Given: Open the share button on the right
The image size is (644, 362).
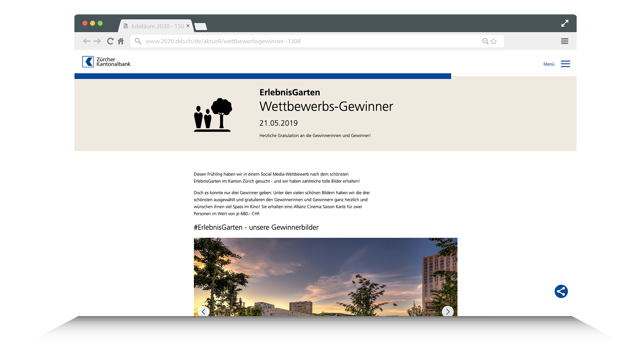Looking at the screenshot, I should [x=561, y=291].
